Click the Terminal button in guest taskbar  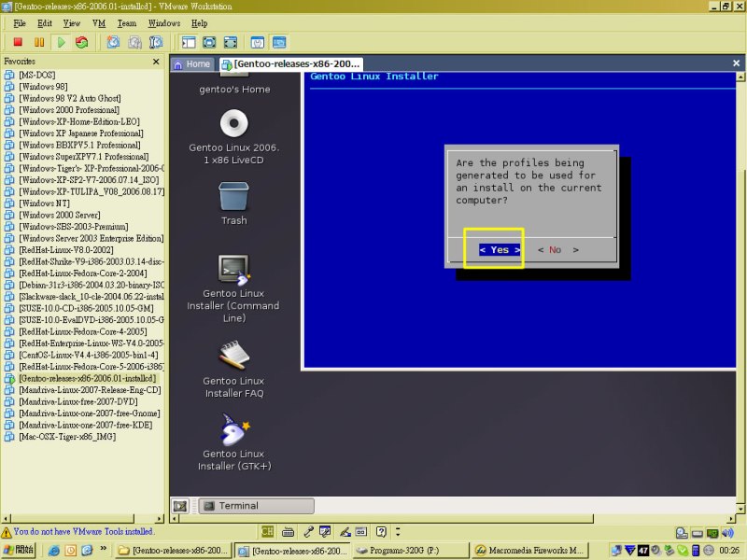[x=237, y=506]
